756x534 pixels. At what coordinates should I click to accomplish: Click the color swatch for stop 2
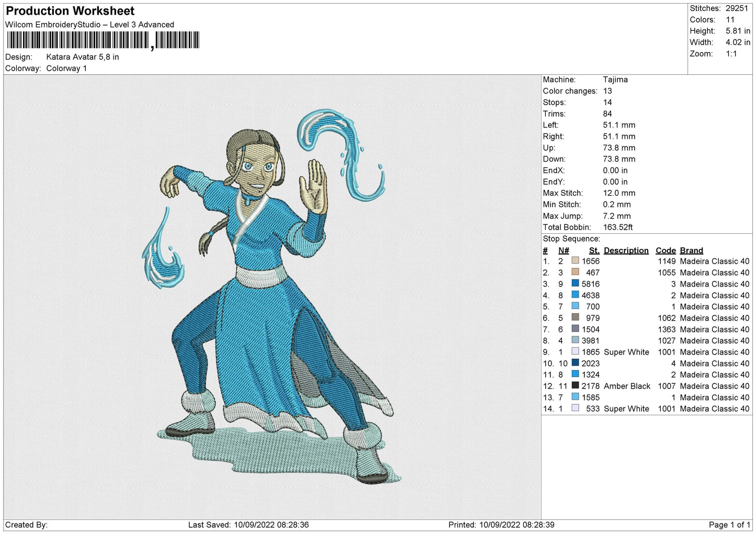tap(576, 272)
